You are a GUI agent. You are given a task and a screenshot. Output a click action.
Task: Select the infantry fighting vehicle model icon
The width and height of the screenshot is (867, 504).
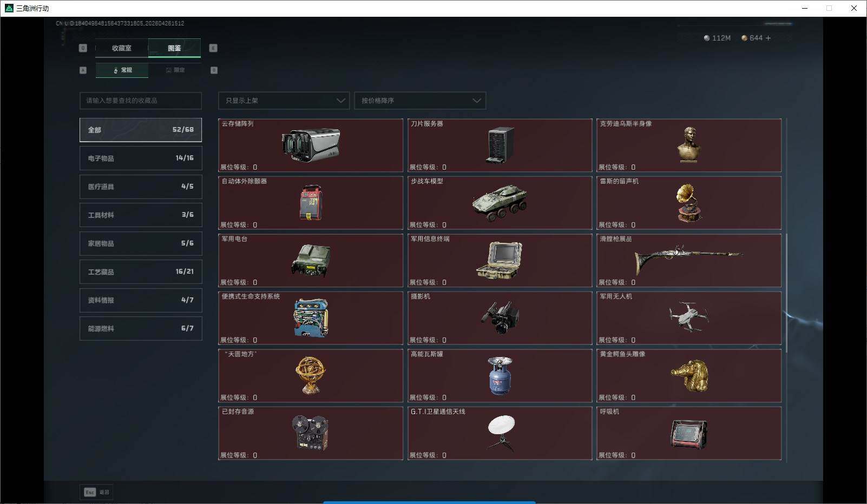tap(500, 203)
